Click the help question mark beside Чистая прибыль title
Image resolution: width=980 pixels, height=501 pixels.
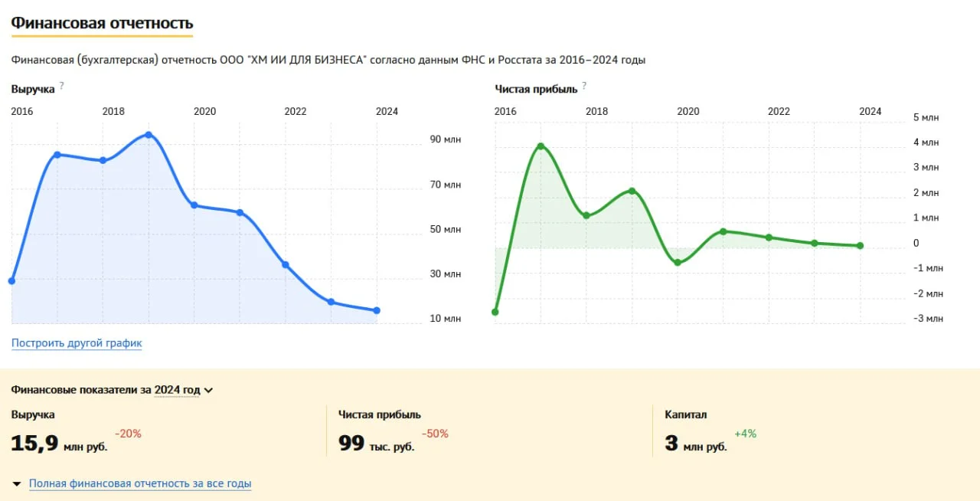tap(584, 86)
